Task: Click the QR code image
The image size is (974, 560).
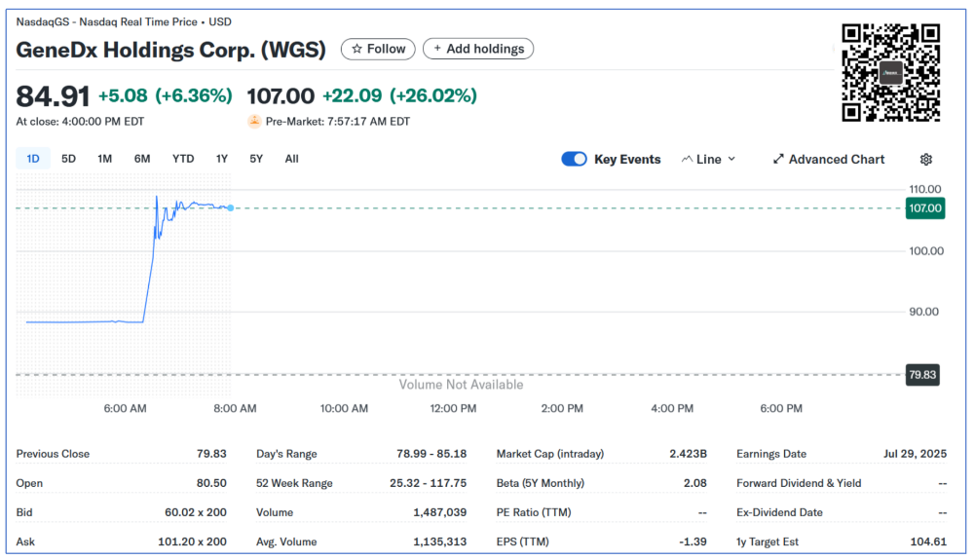Action: pyautogui.click(x=890, y=73)
